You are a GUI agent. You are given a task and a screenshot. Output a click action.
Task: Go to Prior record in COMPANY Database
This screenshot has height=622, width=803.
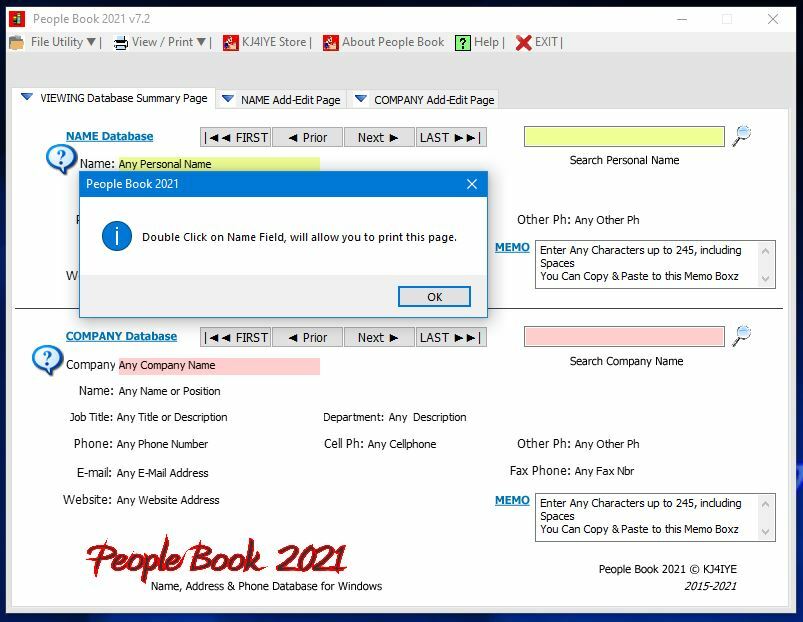tap(307, 338)
